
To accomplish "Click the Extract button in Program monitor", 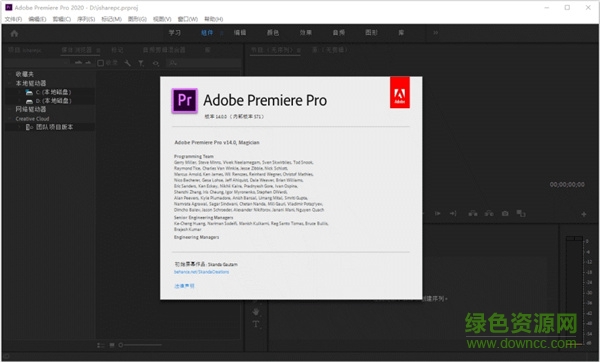I will [x=489, y=214].
